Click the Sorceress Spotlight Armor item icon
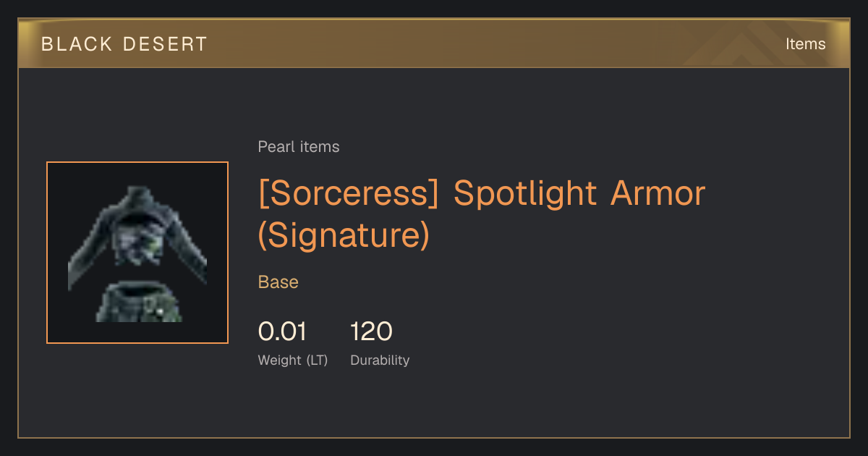 pos(137,253)
